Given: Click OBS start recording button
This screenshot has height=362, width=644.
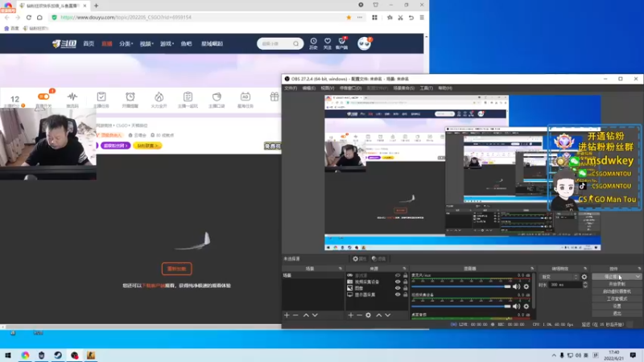Looking at the screenshot, I should [x=617, y=284].
